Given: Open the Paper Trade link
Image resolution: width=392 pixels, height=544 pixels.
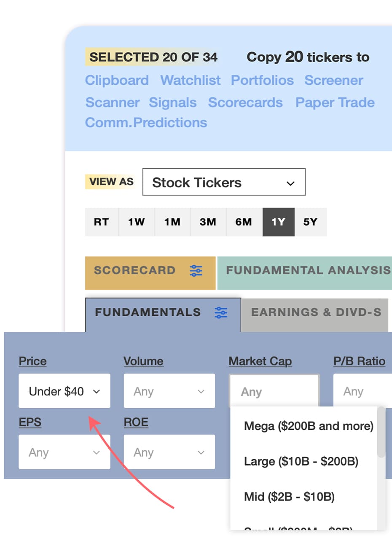Looking at the screenshot, I should tap(335, 102).
